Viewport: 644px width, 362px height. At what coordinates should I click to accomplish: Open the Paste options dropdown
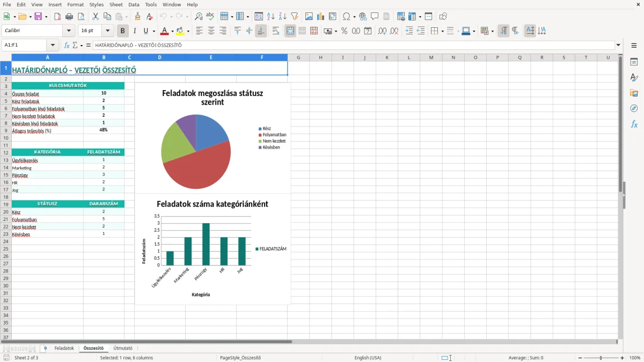[126, 17]
